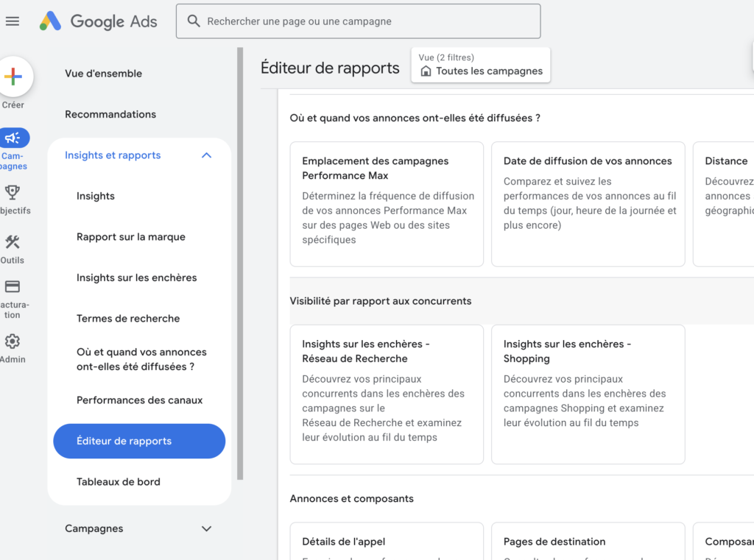
Task: Go to Vue d'ensemble
Action: click(x=103, y=74)
